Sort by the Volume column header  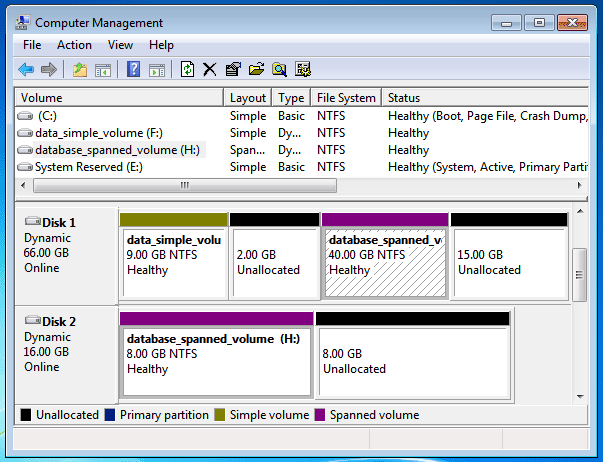coord(119,98)
